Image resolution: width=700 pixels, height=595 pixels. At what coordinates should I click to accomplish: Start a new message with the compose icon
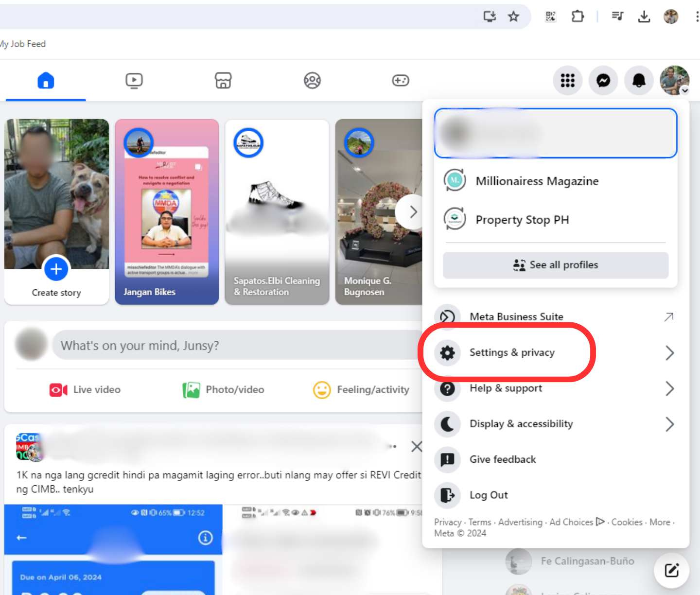[671, 570]
